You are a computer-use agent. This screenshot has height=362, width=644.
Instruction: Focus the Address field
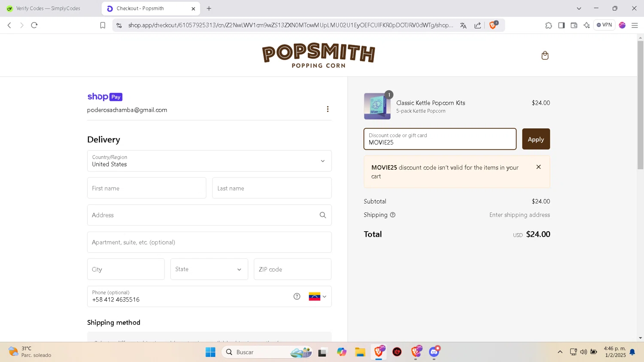pos(210,215)
